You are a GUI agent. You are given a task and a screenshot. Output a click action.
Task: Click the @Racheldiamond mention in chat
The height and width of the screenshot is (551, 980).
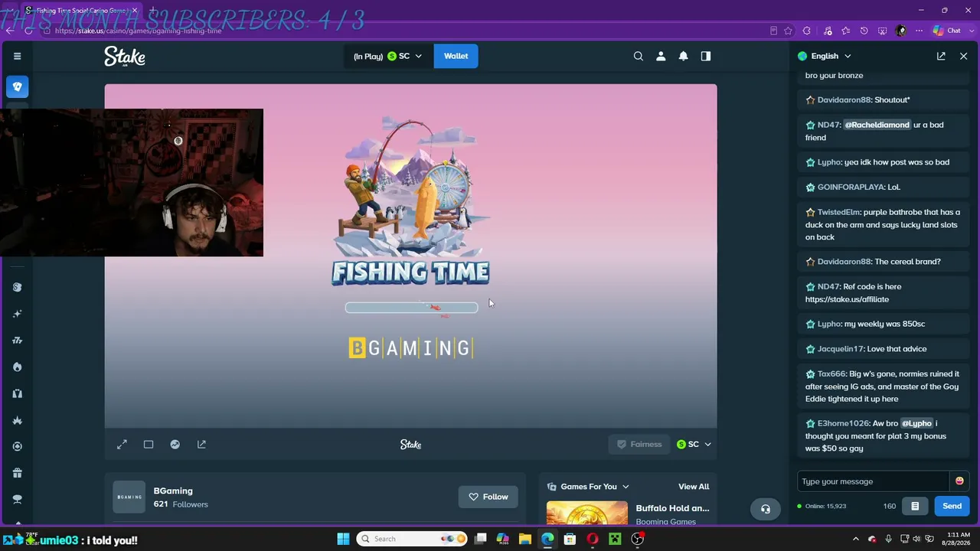tap(877, 125)
